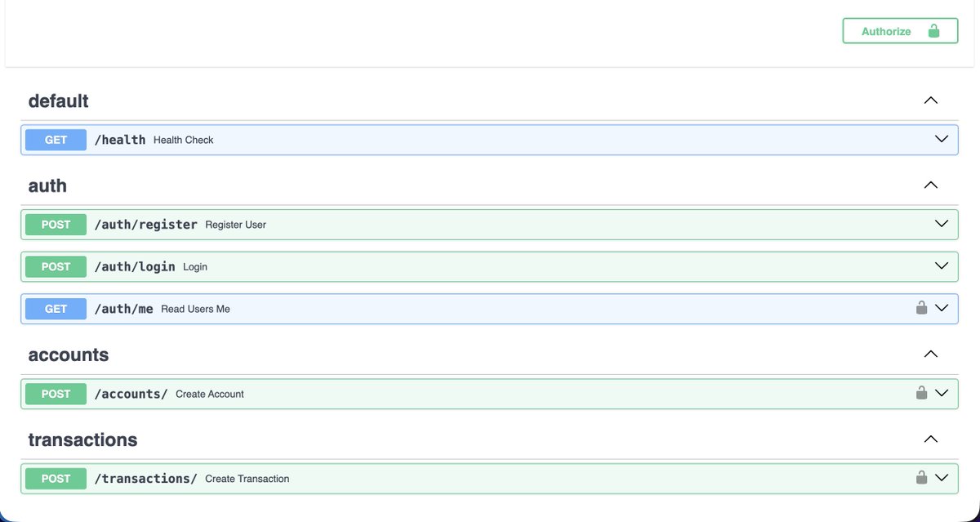Click the POST badge for /auth/login
The image size is (980, 522).
[56, 267]
